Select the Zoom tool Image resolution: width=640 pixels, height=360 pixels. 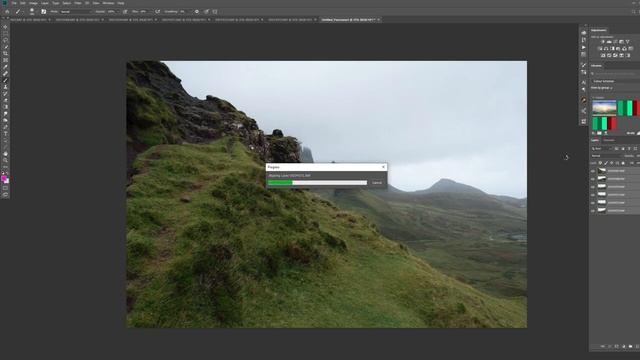point(5,160)
